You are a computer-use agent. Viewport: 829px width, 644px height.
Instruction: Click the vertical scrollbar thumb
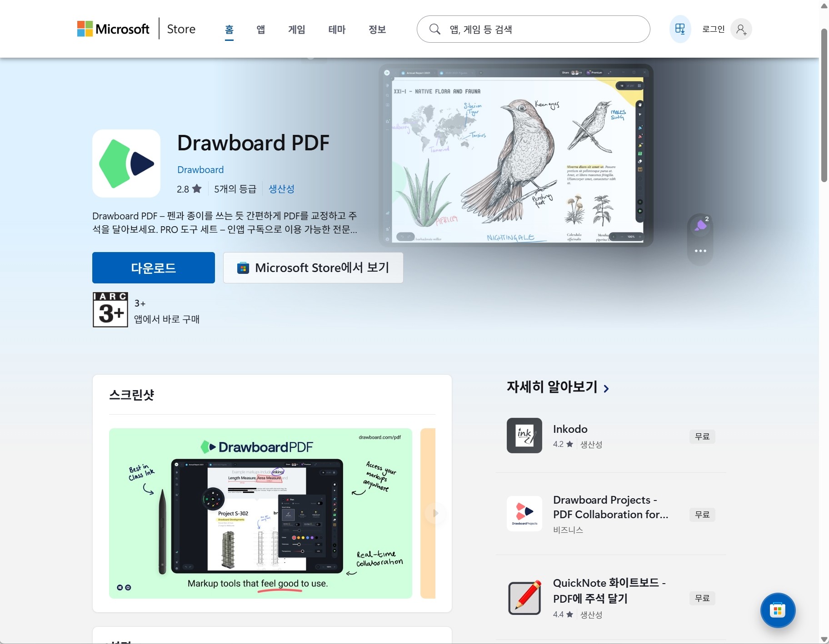tap(824, 104)
